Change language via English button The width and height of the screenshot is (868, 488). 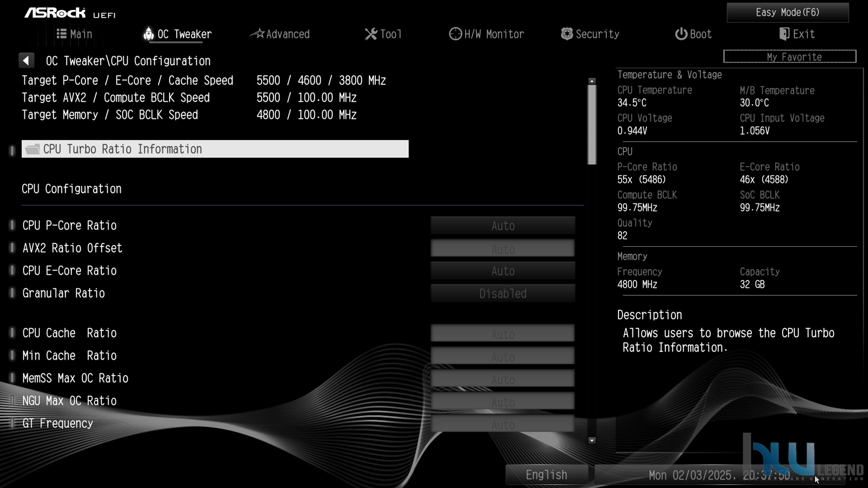546,475
